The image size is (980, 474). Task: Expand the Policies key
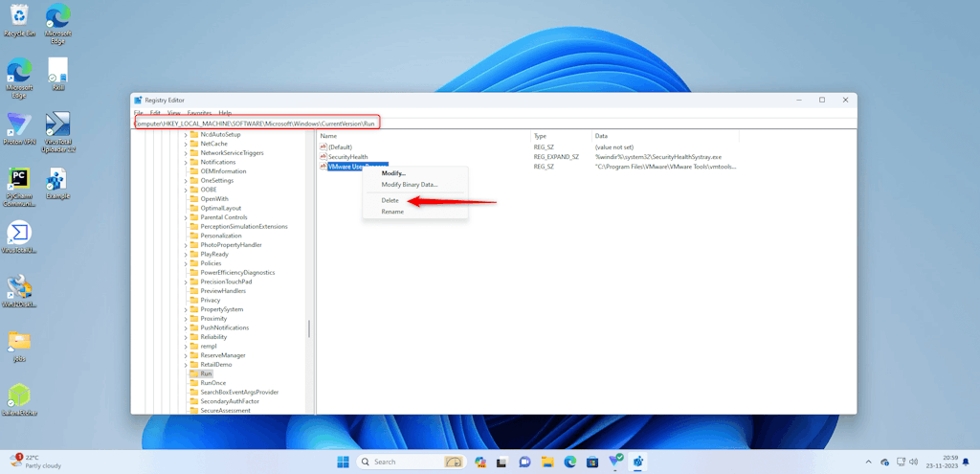coord(186,263)
